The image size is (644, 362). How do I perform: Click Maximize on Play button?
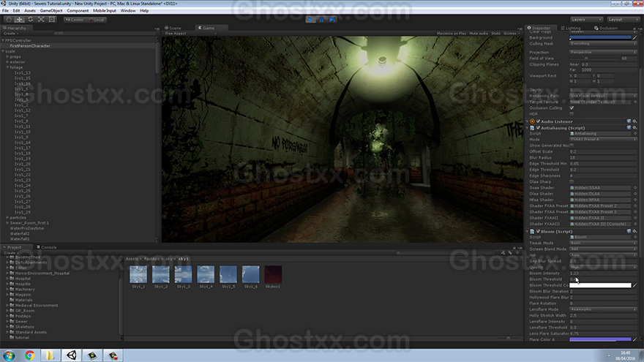(452, 33)
